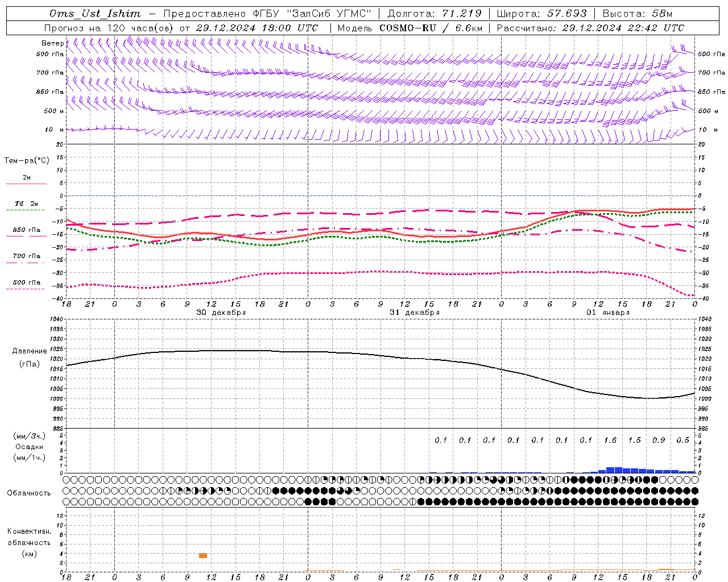Click the (гПа) pressure unit label
This screenshot has width=728, height=582.
(29, 364)
